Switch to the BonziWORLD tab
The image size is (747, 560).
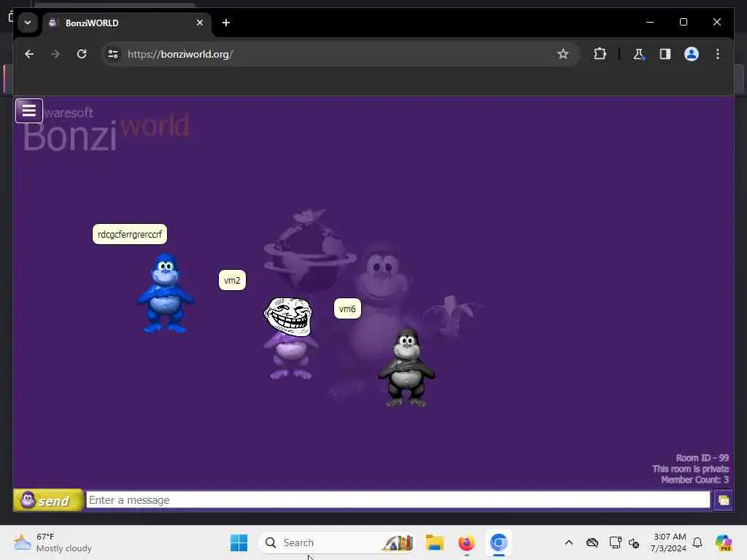[126, 23]
